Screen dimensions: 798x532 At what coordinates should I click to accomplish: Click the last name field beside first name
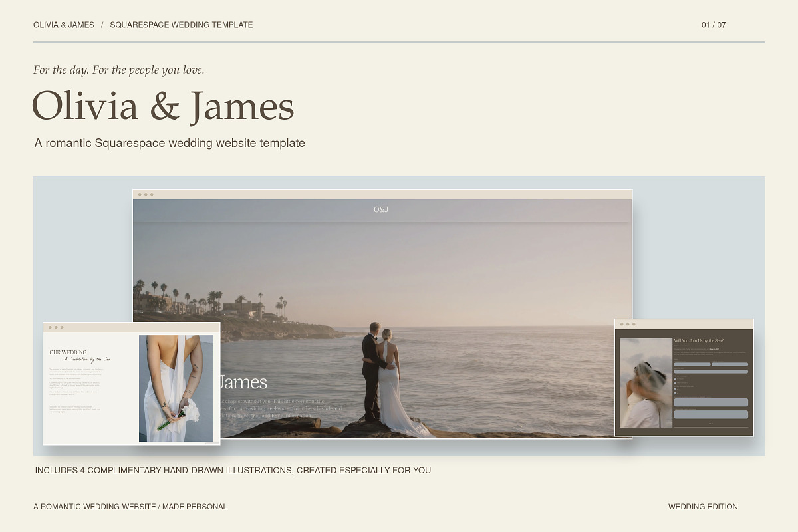730,364
